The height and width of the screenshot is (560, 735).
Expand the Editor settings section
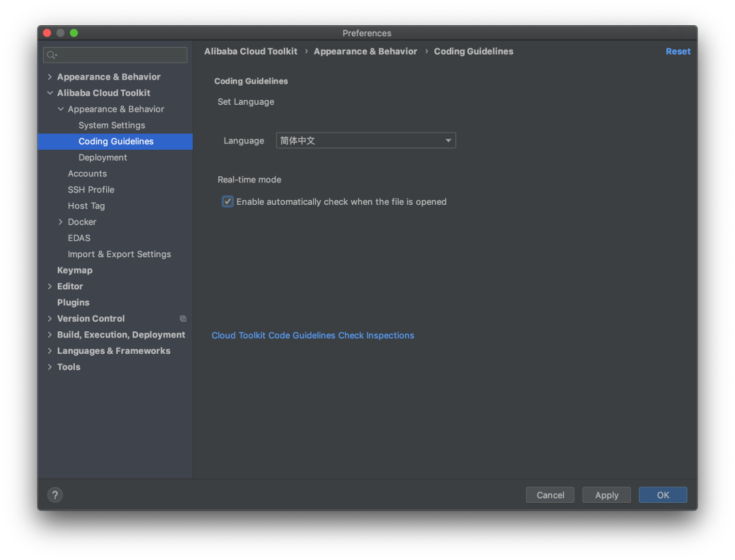pos(50,286)
